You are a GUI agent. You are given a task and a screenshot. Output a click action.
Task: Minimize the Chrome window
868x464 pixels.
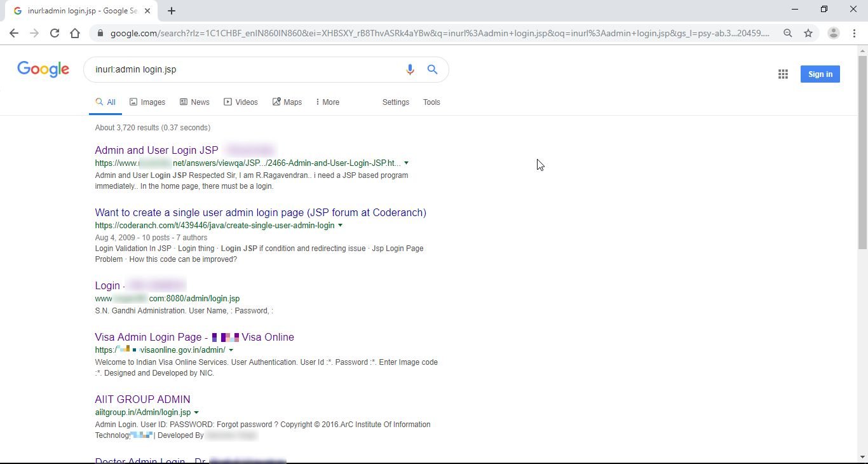(x=795, y=10)
